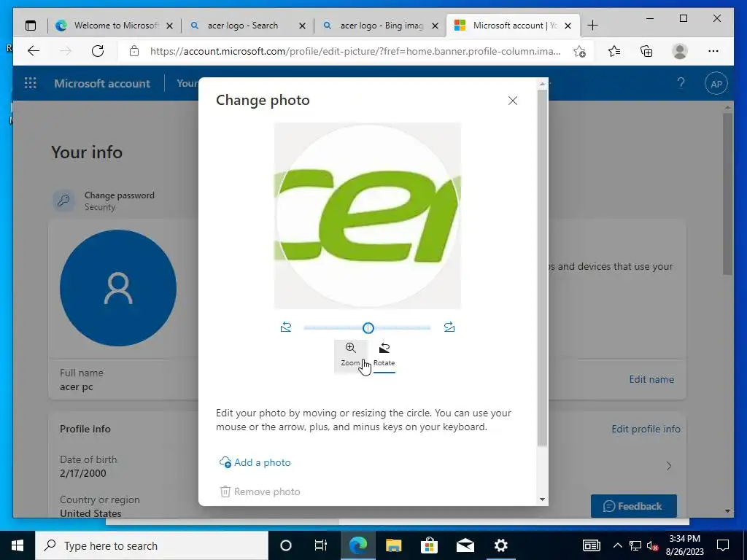Screen dimensions: 747x560
Task: Click the Change password key icon
Action: [x=63, y=201]
